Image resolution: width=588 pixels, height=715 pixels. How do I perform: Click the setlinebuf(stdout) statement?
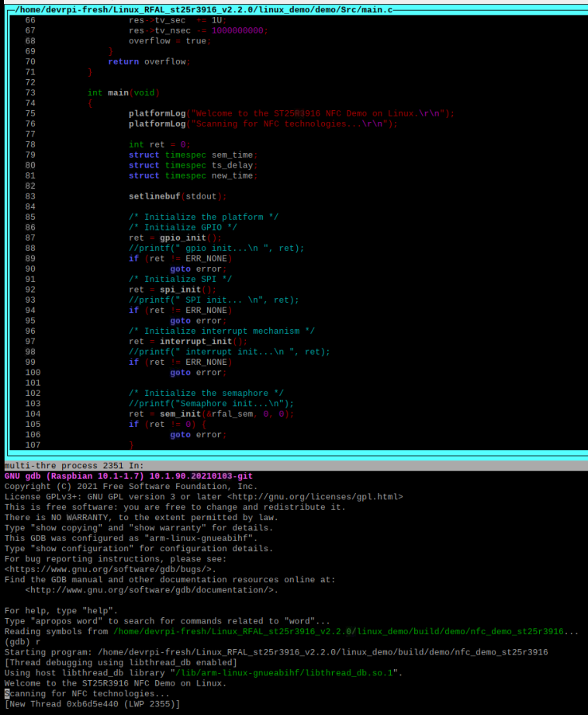click(178, 196)
